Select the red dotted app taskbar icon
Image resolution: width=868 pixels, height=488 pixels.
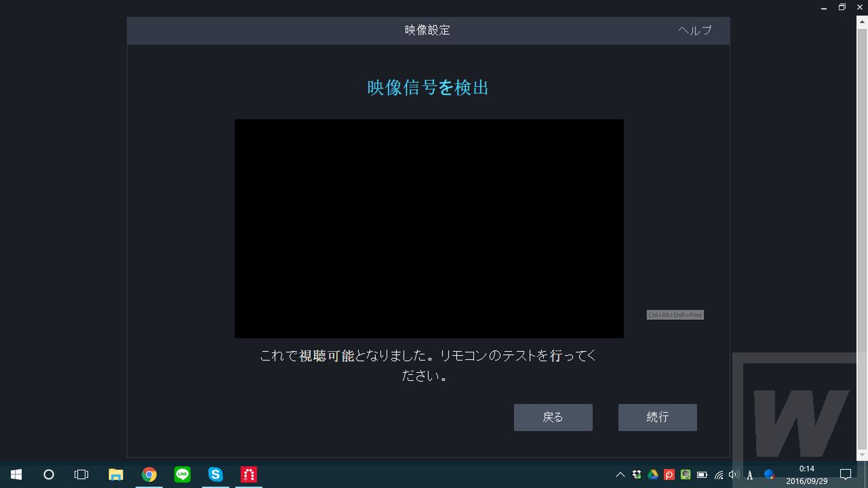(249, 474)
